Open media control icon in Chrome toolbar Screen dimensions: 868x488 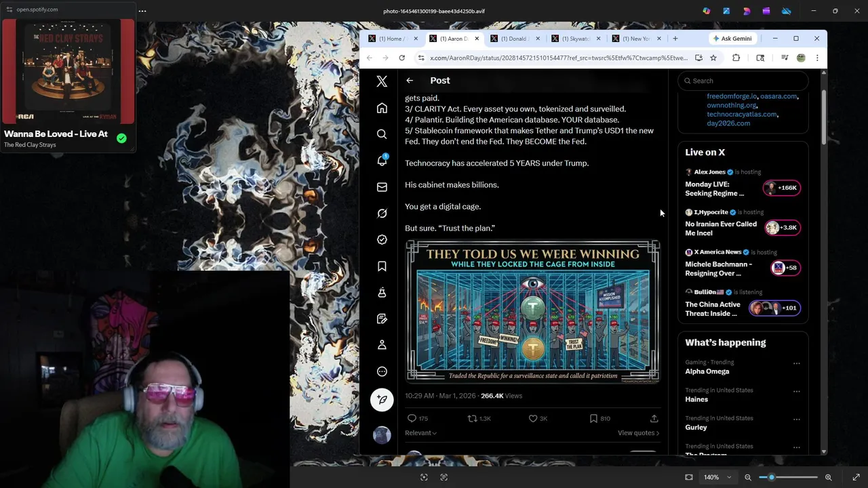[785, 58]
